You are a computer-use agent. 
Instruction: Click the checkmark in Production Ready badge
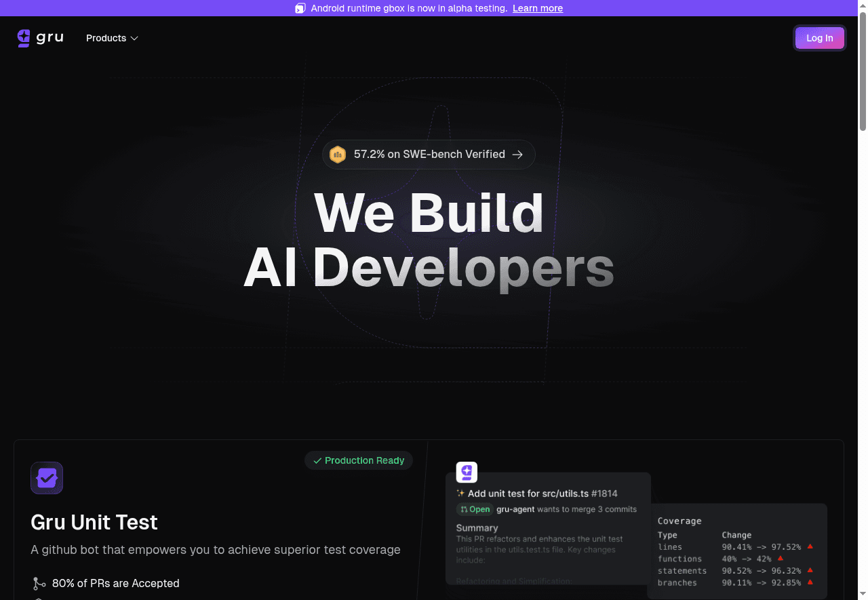tap(317, 461)
